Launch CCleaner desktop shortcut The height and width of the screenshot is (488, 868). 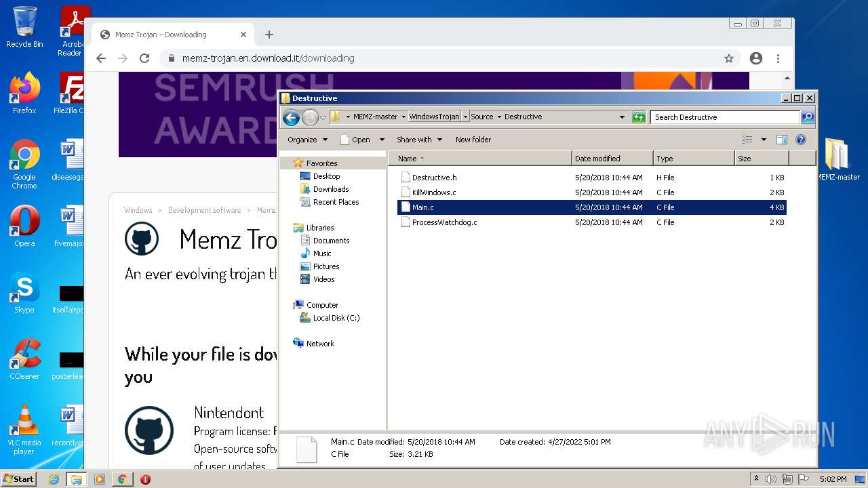pyautogui.click(x=24, y=359)
